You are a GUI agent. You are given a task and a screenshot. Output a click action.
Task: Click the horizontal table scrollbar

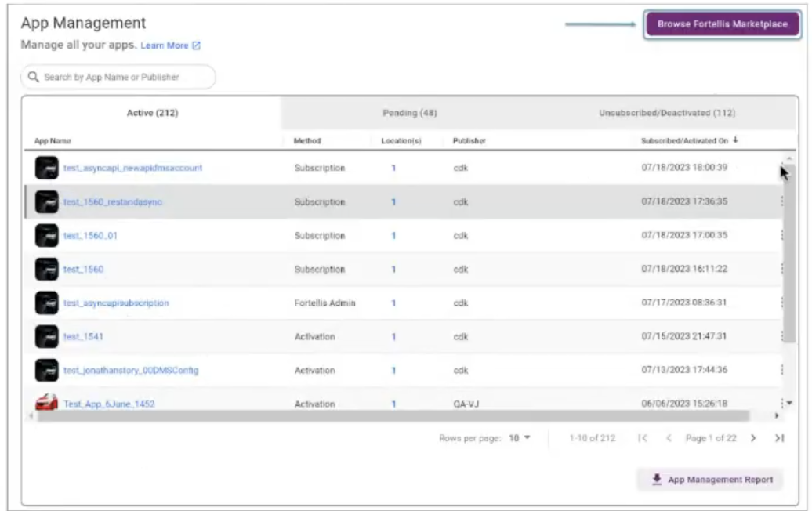(392, 416)
